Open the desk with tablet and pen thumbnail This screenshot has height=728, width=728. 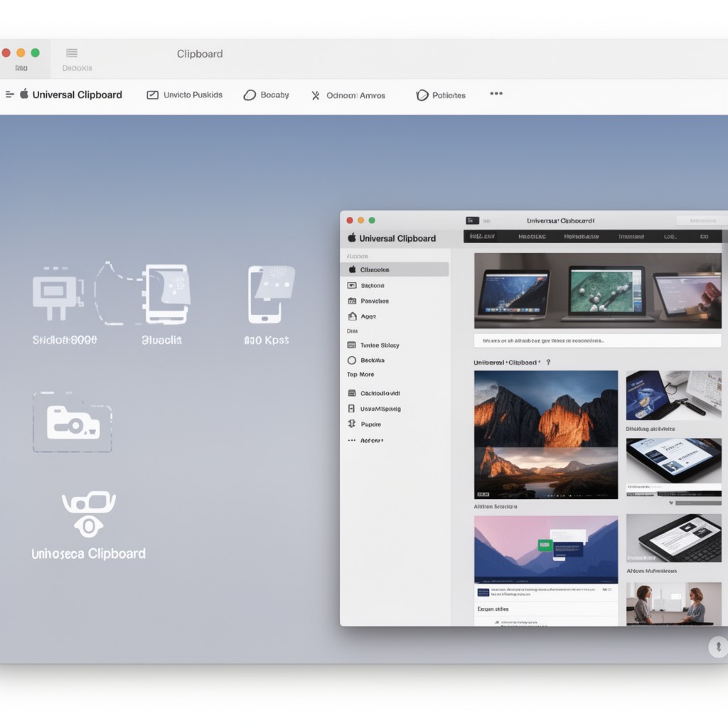tap(674, 395)
